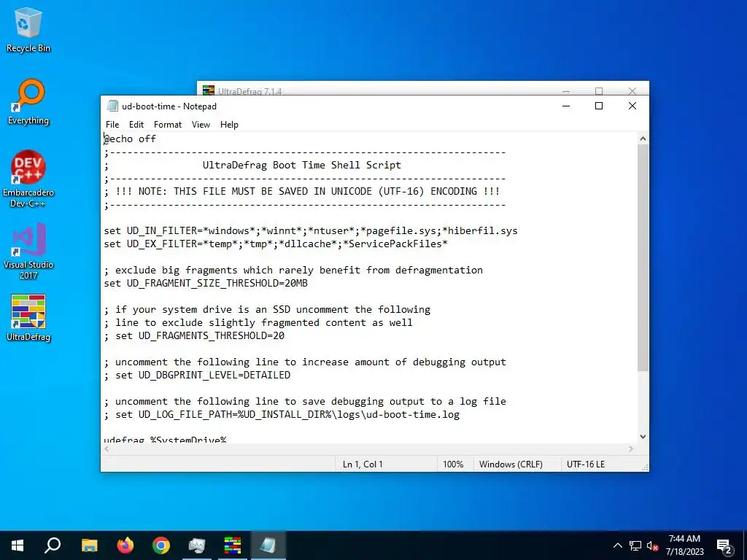Click 'UltraDefrag Boot Time Shell Script' heading text

[x=301, y=165]
